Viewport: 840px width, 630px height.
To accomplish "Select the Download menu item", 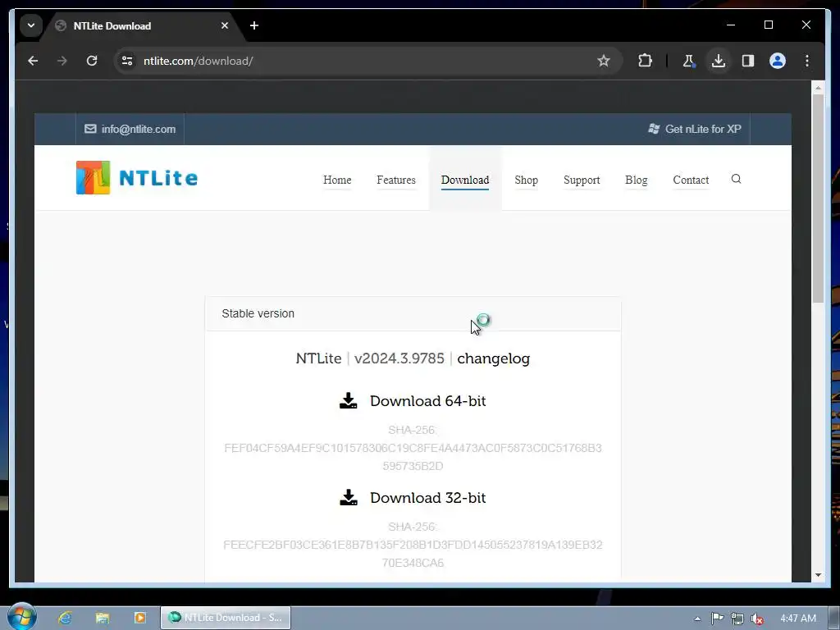I will click(x=465, y=180).
